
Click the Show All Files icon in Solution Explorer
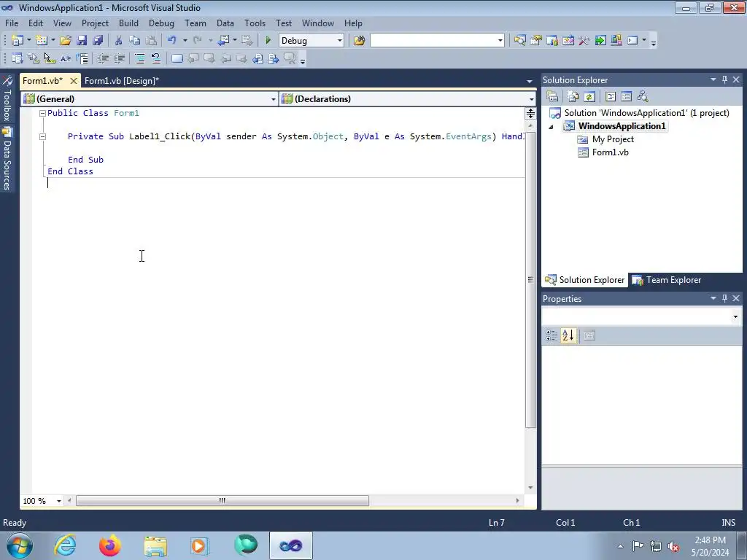(573, 97)
